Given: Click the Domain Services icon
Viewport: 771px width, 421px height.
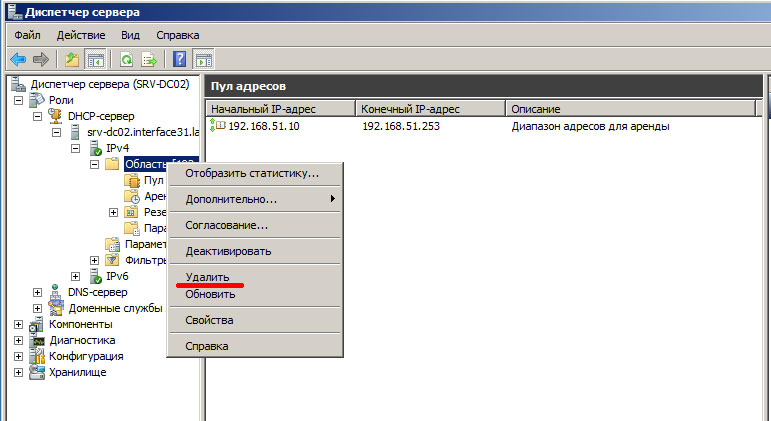Looking at the screenshot, I should coord(56,308).
